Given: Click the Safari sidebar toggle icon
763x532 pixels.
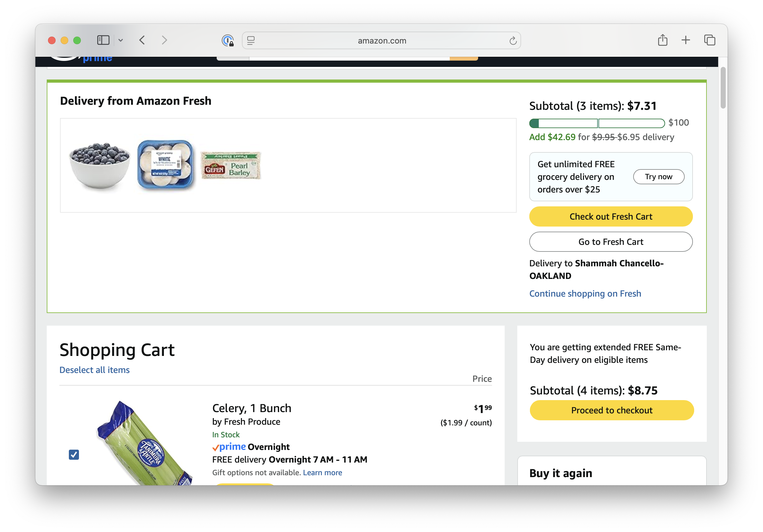Looking at the screenshot, I should point(103,40).
